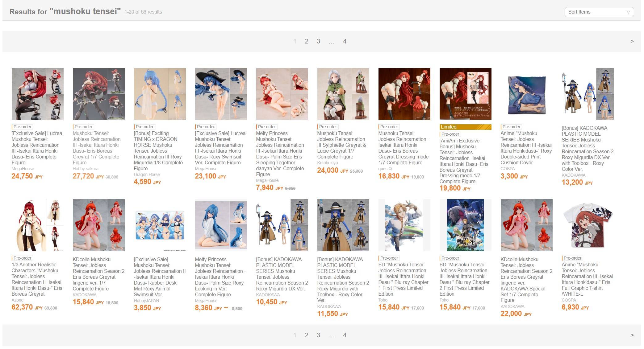Go to page 3 in bottom pagination
Viewport: 644px width, 349px height.
click(318, 335)
